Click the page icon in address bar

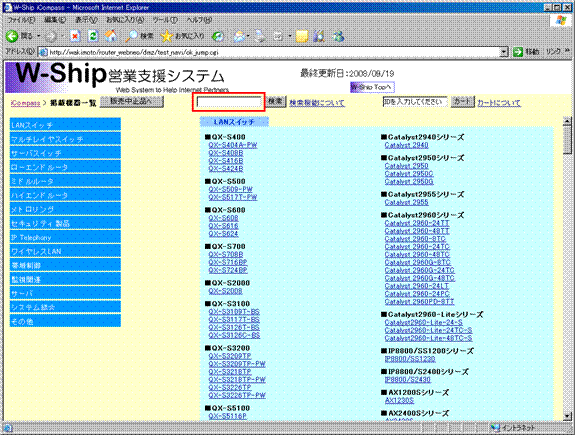[x=43, y=52]
